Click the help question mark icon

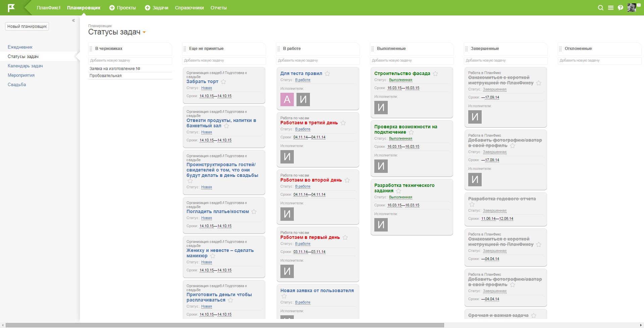click(621, 8)
